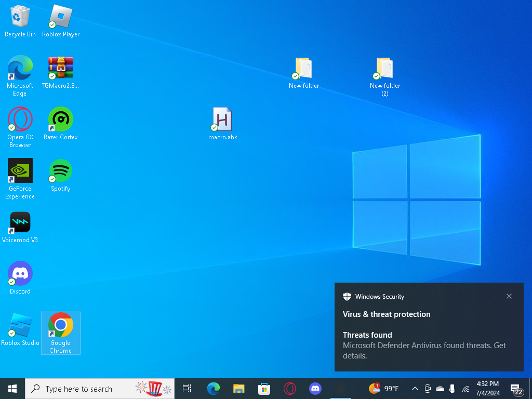Click the Threats found notification message
The width and height of the screenshot is (532, 399).
(x=424, y=345)
